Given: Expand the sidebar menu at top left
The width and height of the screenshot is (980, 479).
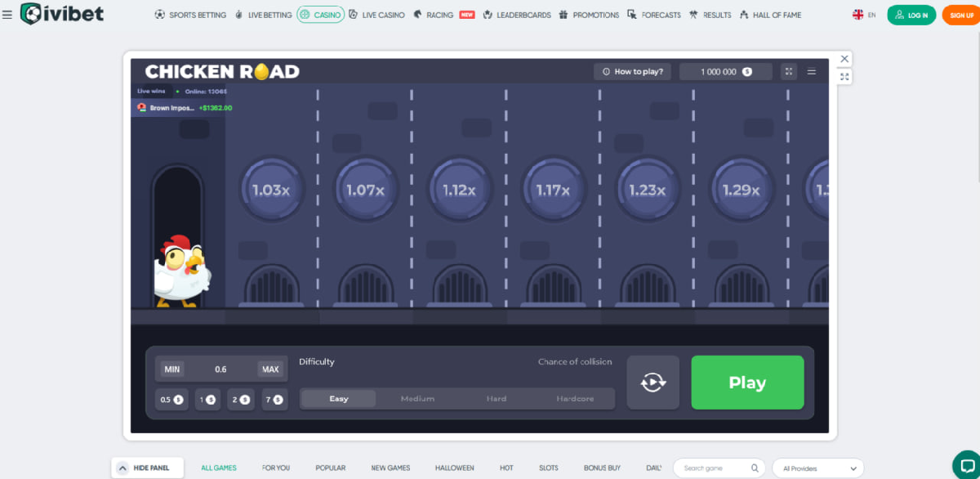Looking at the screenshot, I should pyautogui.click(x=8, y=14).
